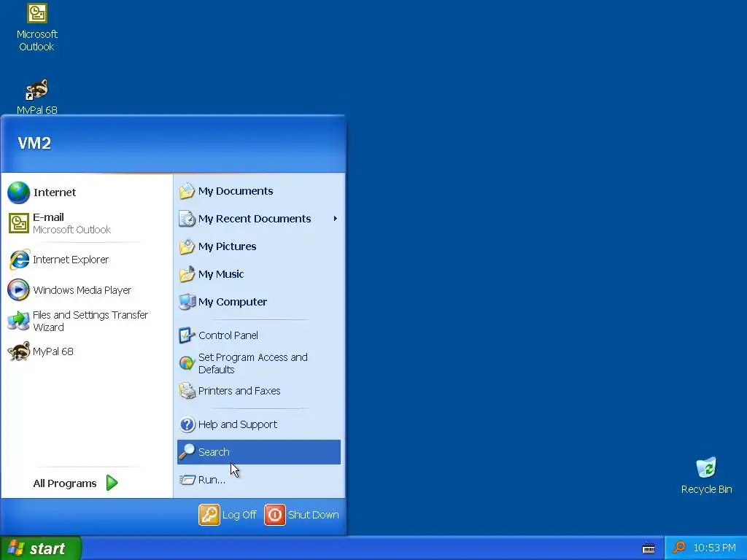Click Set Program Access and Defaults icon
747x560 pixels.
coord(187,363)
